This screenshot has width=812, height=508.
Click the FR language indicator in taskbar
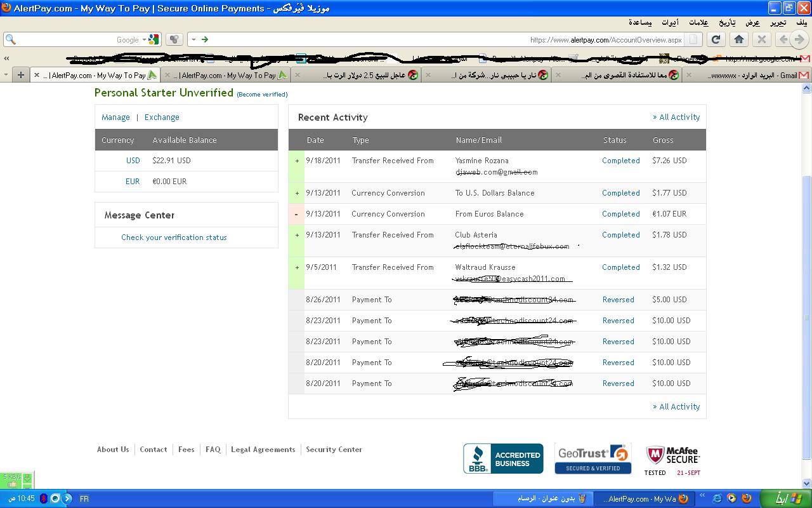(84, 499)
